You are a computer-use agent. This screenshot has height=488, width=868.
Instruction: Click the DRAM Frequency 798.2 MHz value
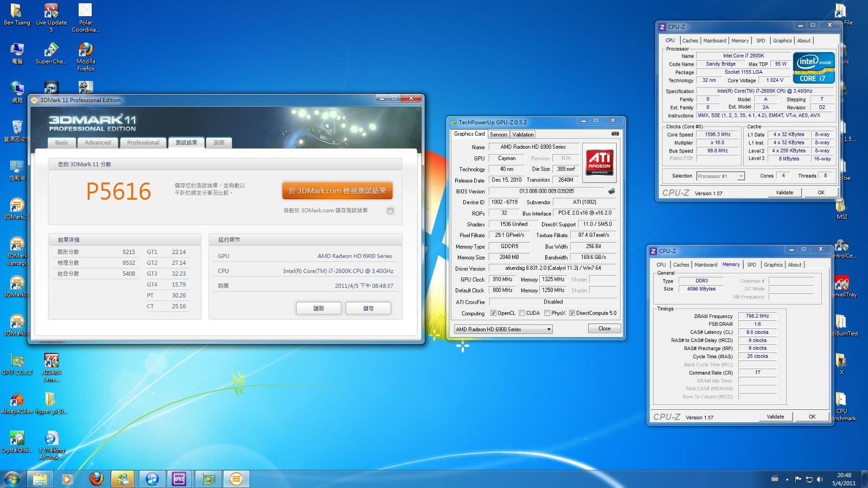pos(757,316)
